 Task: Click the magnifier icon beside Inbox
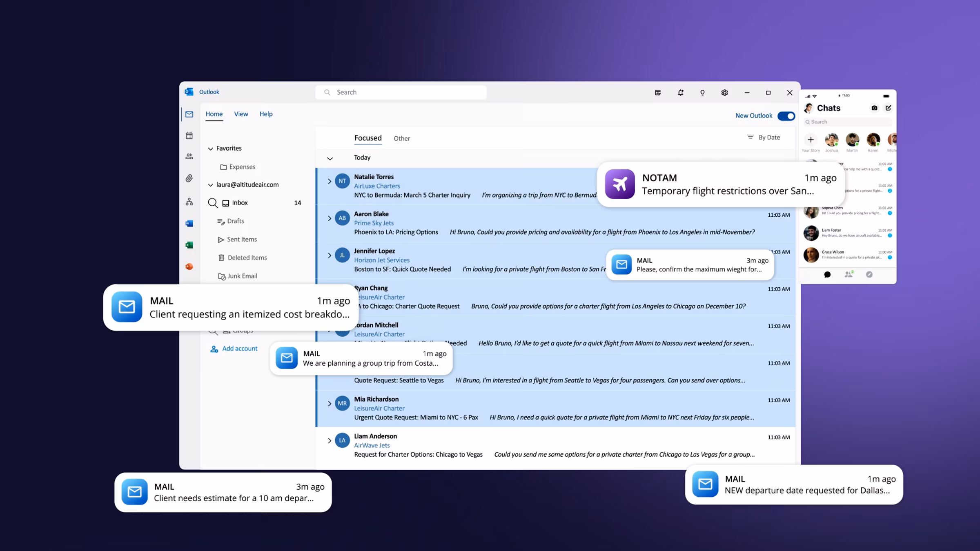tap(213, 203)
